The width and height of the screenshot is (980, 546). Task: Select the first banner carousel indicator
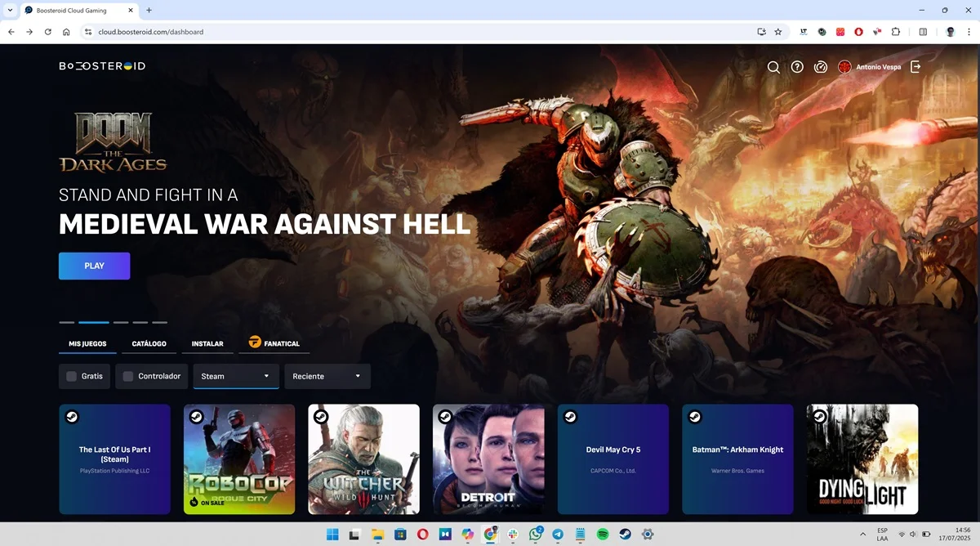tap(66, 322)
